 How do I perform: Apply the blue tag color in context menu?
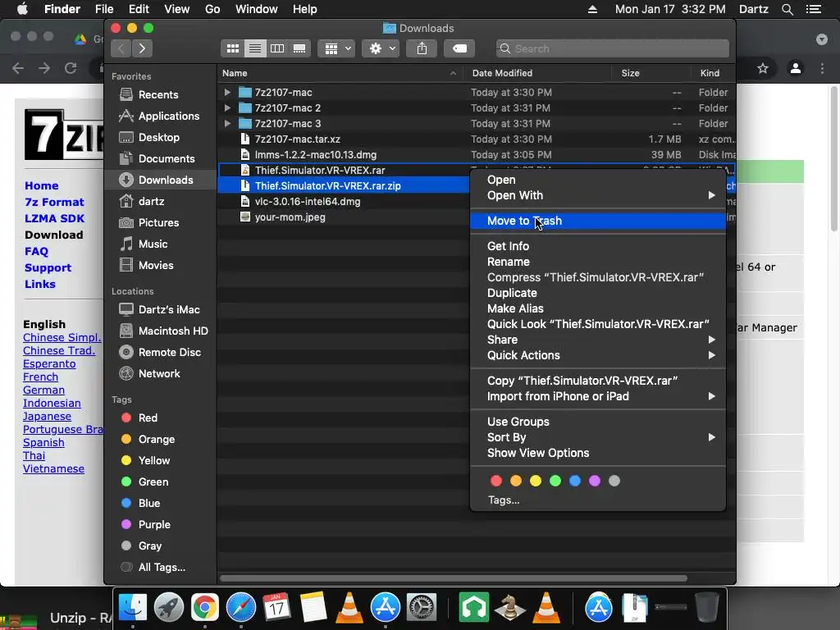(x=575, y=481)
